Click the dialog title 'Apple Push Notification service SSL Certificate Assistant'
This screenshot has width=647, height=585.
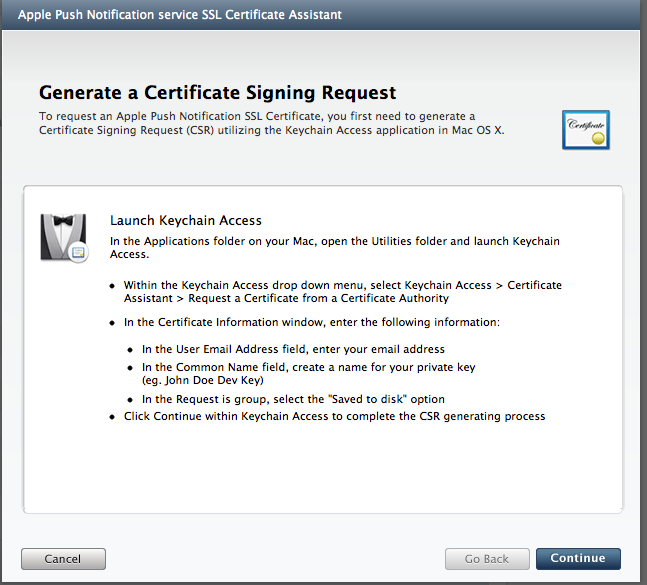pyautogui.click(x=180, y=15)
